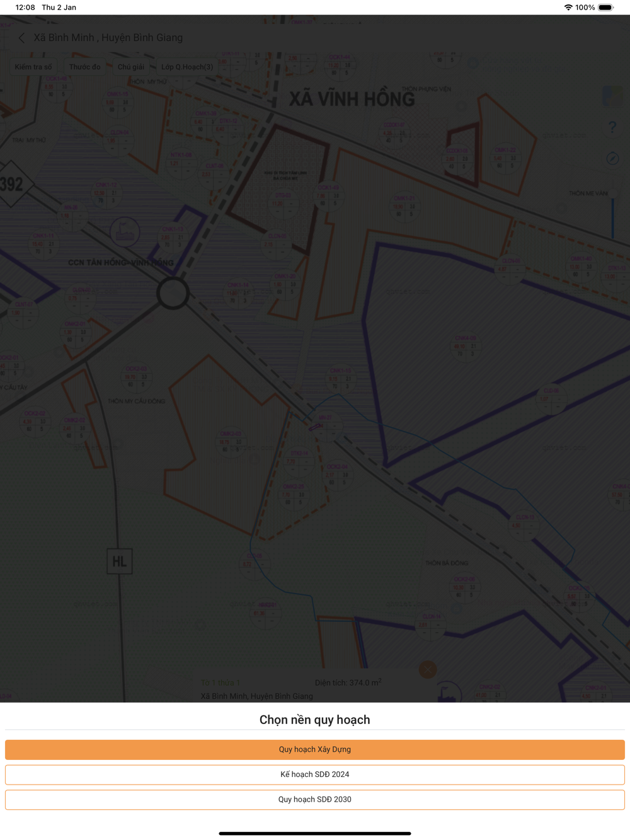This screenshot has height=840, width=630.
Task: Pick Quy hoạch SDĐ 2030 option
Action: coord(315,799)
